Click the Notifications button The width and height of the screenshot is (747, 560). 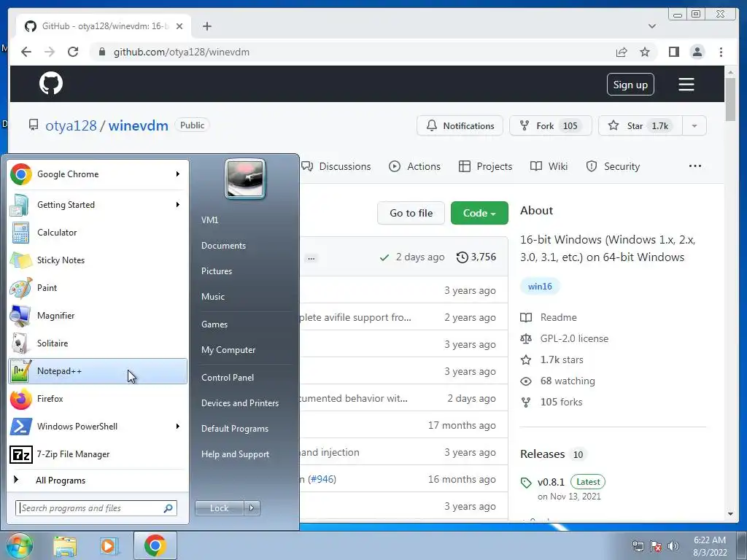[x=460, y=125]
